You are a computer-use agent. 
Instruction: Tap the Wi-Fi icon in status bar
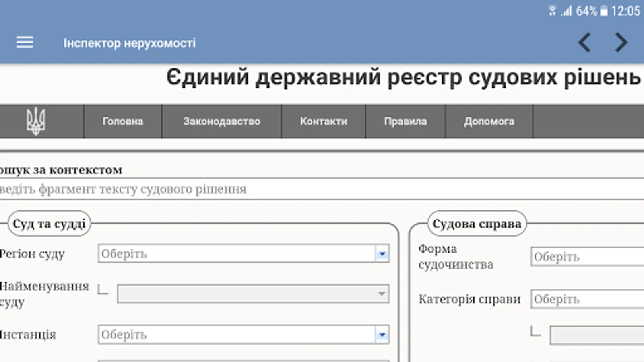553,11
